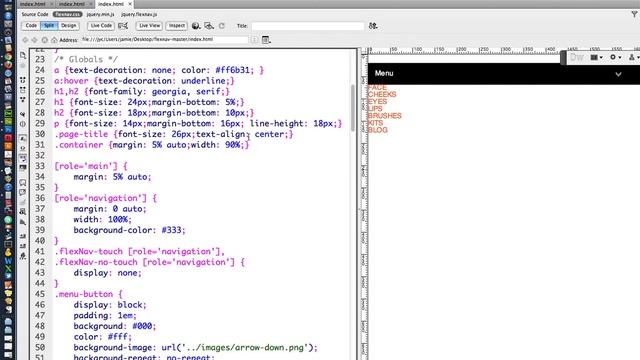Image resolution: width=640 pixels, height=360 pixels.
Task: Click the address history button after the Address field
Action: [254, 40]
